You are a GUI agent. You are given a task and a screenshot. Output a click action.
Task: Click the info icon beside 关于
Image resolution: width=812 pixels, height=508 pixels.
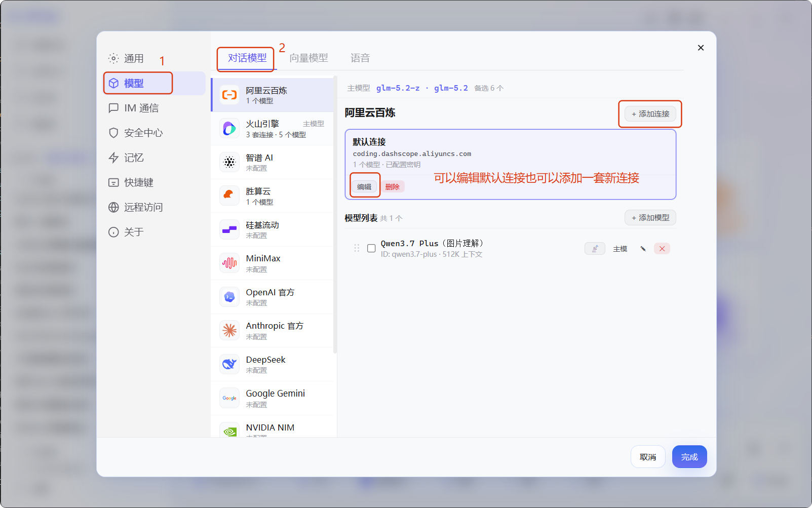113,232
